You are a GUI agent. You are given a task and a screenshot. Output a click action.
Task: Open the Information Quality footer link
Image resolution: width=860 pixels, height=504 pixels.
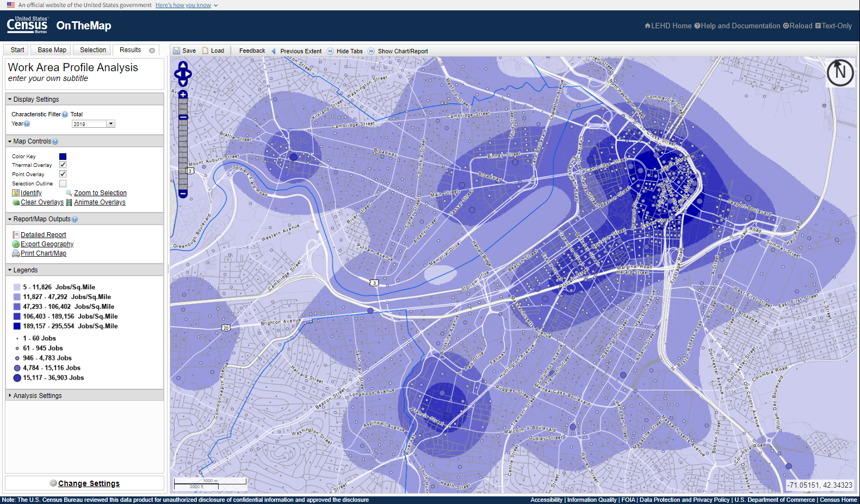592,500
